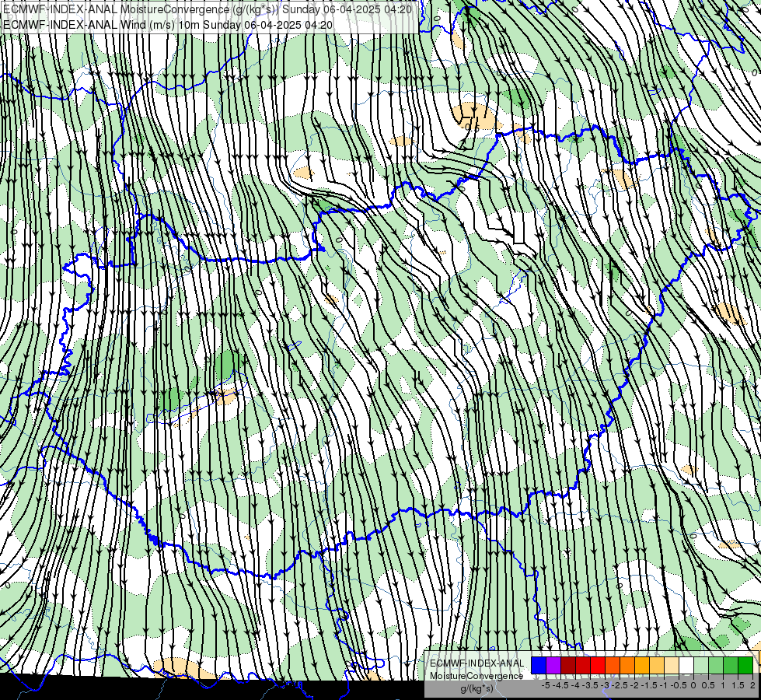Screen dimensions: 761x700
Task: Click the legend tick value -4
Action: (575, 685)
